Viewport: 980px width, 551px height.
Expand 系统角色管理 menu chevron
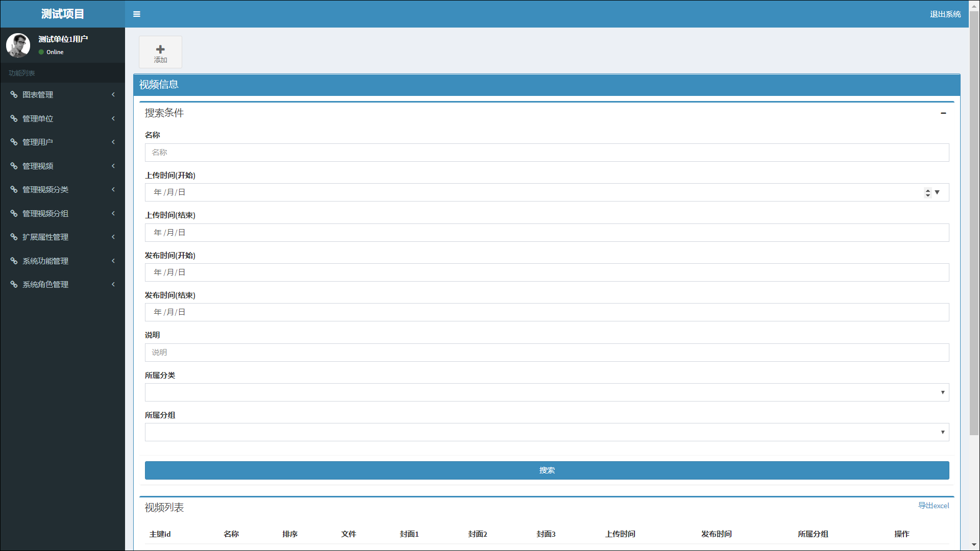coord(113,284)
